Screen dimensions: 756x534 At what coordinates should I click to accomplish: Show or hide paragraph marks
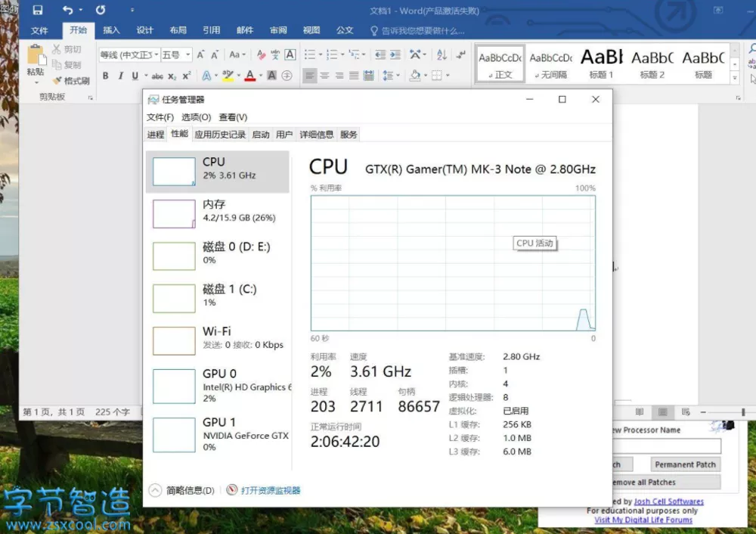pyautogui.click(x=461, y=55)
